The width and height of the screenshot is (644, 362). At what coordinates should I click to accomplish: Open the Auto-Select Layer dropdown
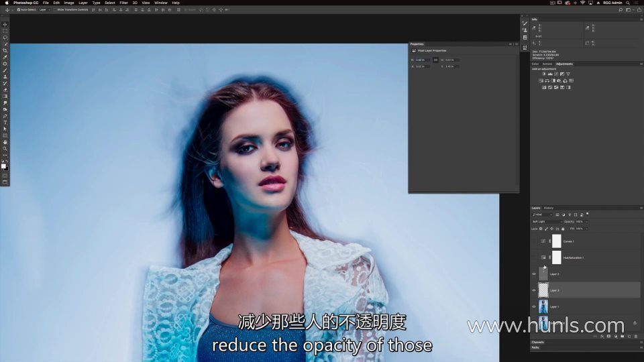click(x=45, y=9)
